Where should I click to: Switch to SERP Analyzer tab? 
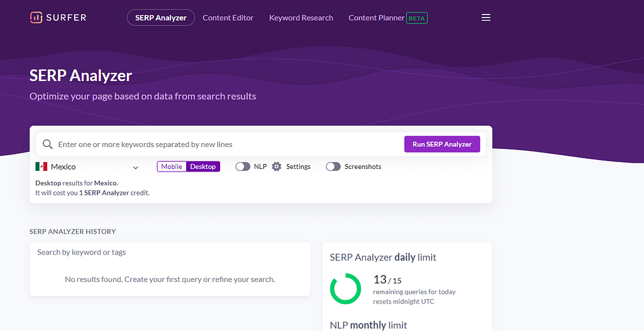(160, 18)
